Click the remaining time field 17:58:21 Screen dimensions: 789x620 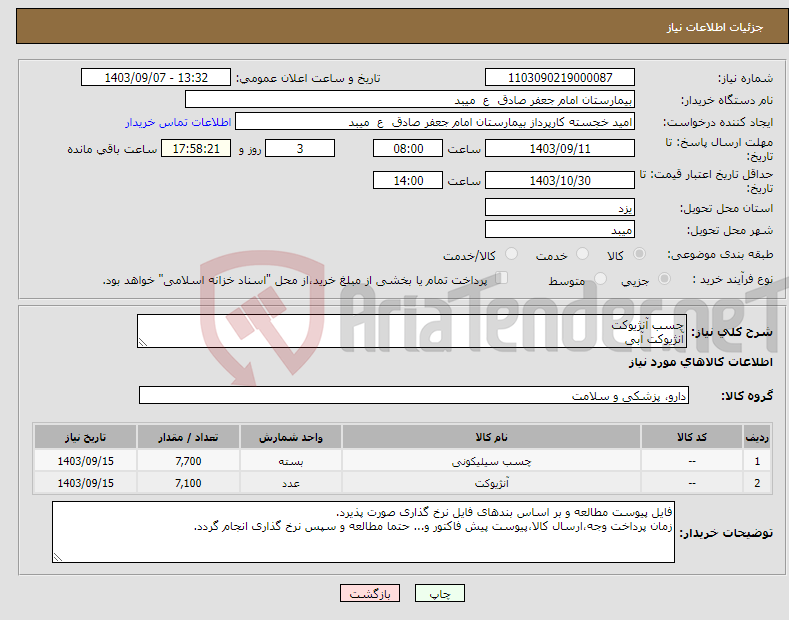tap(196, 148)
